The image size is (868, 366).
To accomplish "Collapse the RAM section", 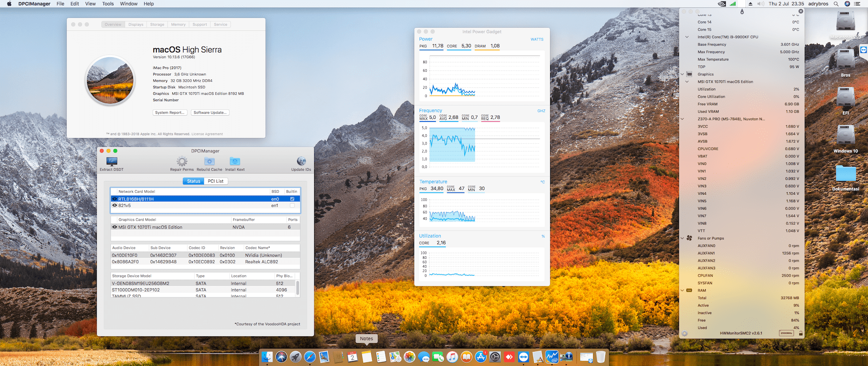I will coord(682,291).
